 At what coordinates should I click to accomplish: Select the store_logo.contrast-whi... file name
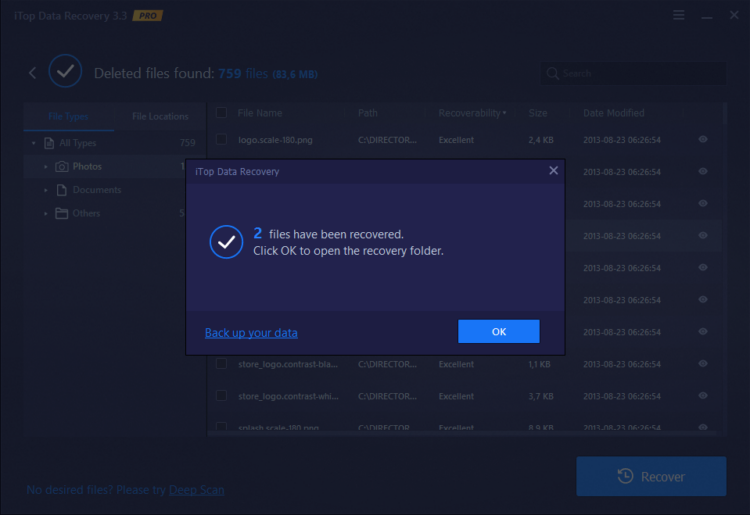(288, 396)
